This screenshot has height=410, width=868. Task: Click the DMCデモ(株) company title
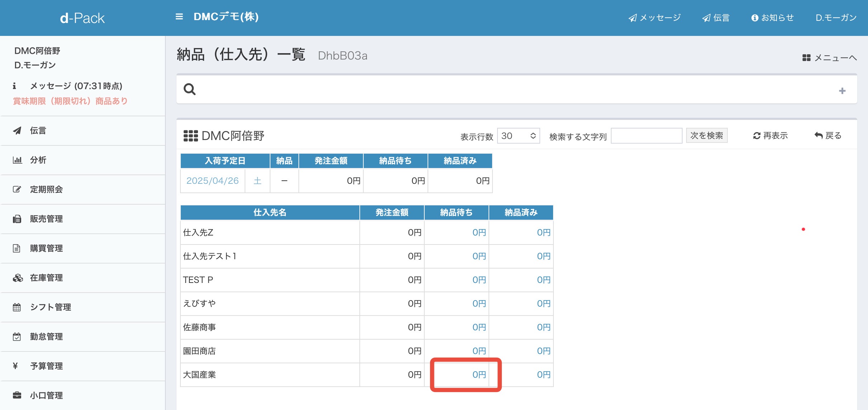226,17
